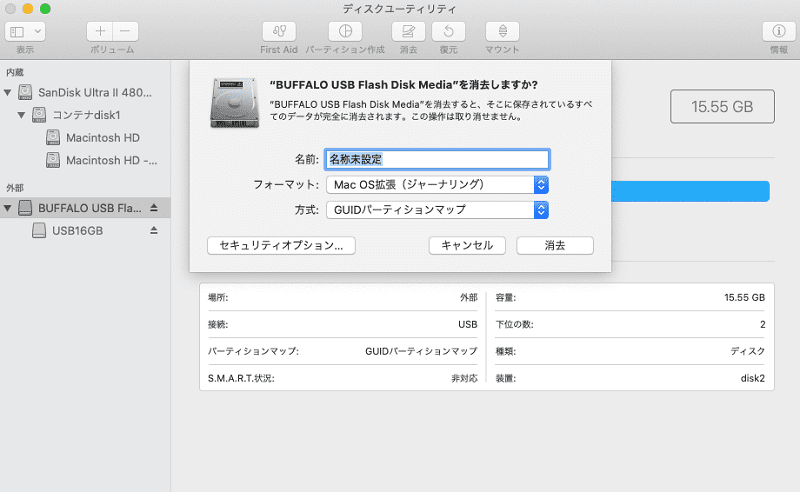
Task: Eject the BUFFALO USB Flash disk
Action: [154, 208]
